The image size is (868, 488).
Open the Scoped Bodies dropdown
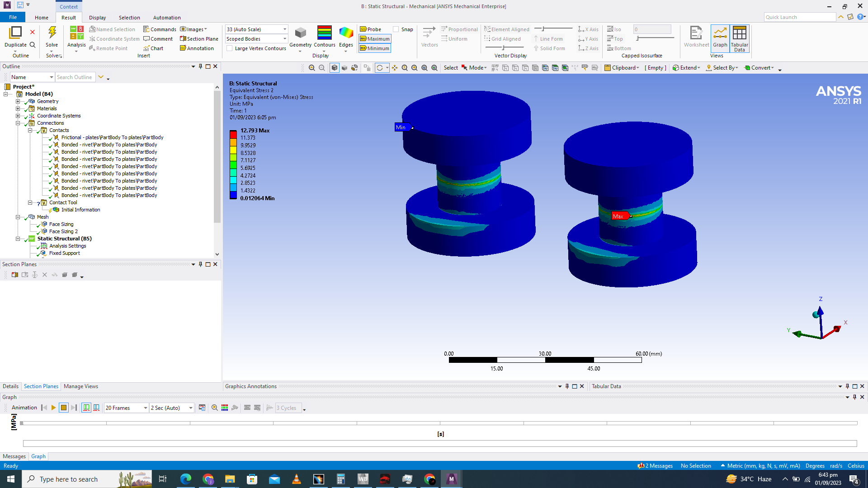click(x=256, y=39)
